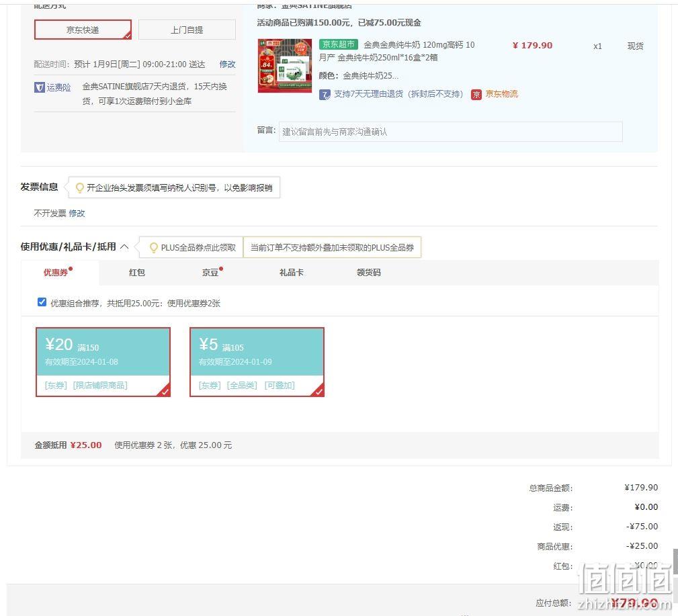Click the 商品优惠 -¥25.00 value
This screenshot has width=678, height=616.
pyautogui.click(x=642, y=545)
